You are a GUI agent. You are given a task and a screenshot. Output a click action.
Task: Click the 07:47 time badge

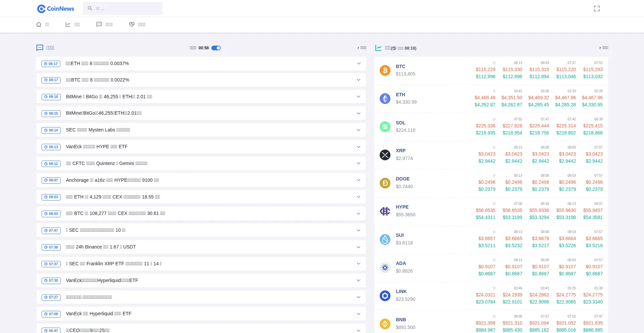coord(51,230)
